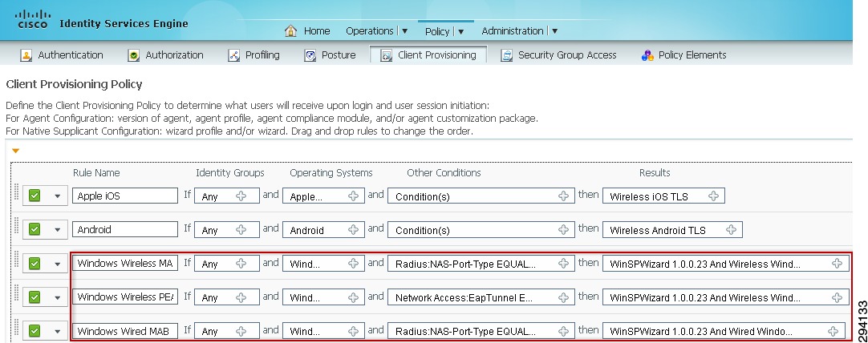
Task: Click the Posture tab icon
Action: pyautogui.click(x=310, y=55)
